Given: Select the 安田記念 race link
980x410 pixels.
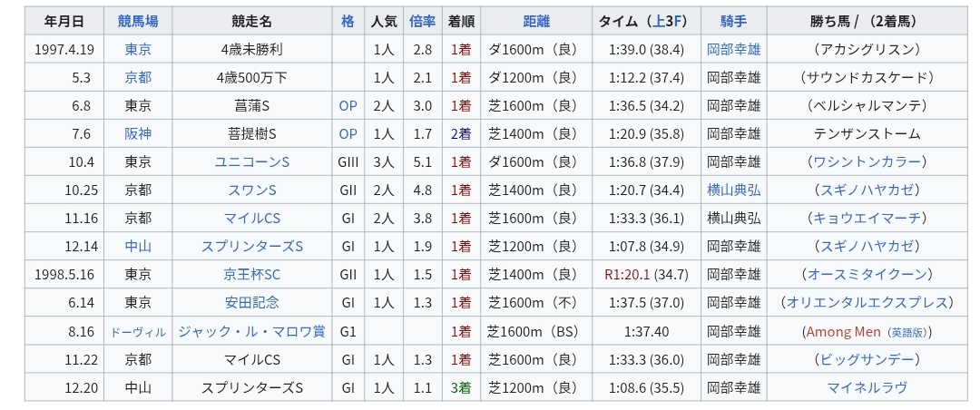Looking at the screenshot, I should (x=251, y=302).
